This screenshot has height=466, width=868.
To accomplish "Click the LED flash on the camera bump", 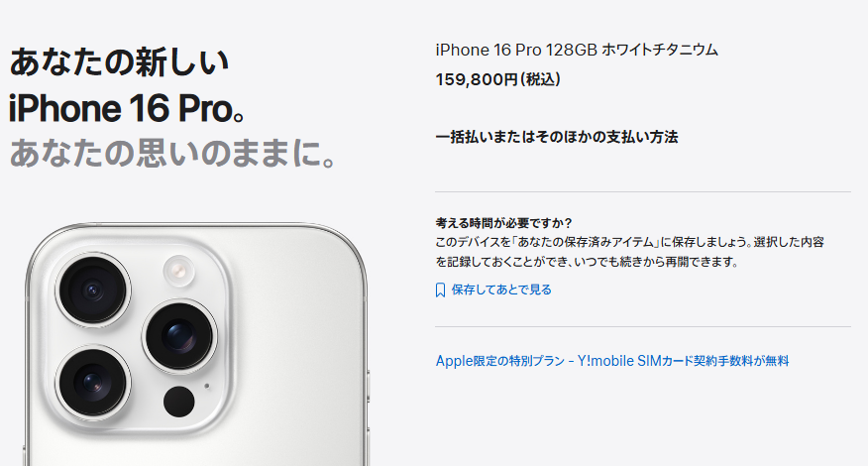I will click(x=178, y=271).
